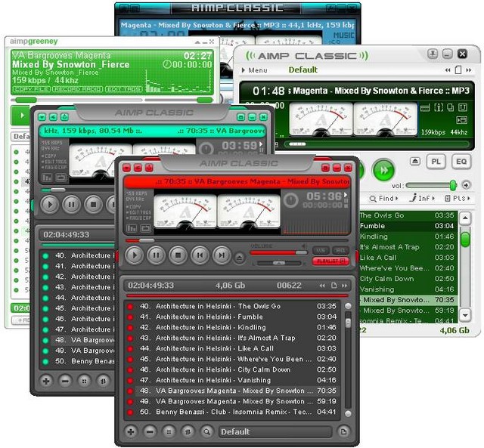The height and width of the screenshot is (448, 484).
Task: Toggle the EQ button in the red window
Action: point(340,250)
